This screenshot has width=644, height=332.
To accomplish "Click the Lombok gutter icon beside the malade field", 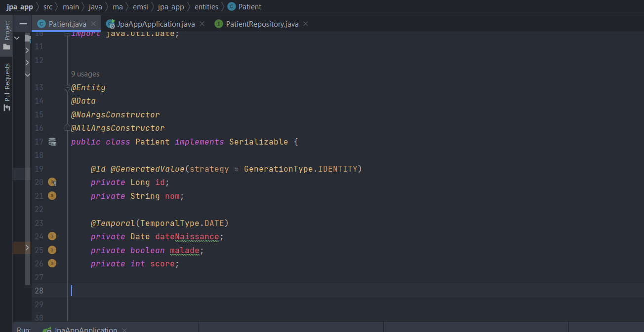I will pos(52,250).
